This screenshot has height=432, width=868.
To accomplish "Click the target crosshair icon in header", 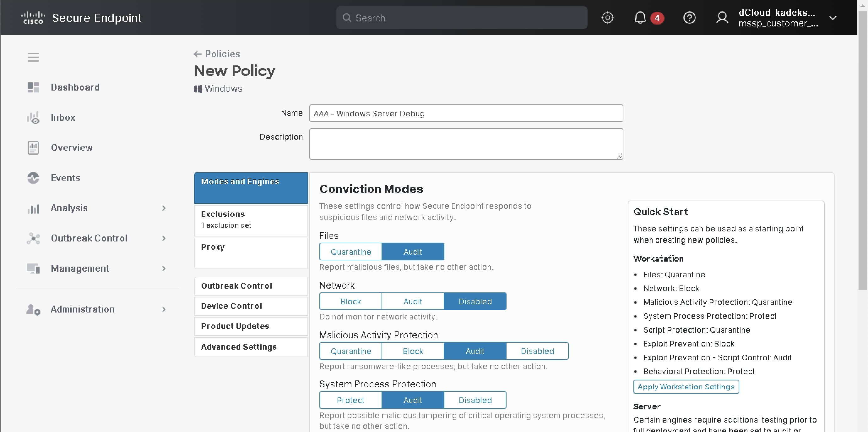I will tap(607, 18).
